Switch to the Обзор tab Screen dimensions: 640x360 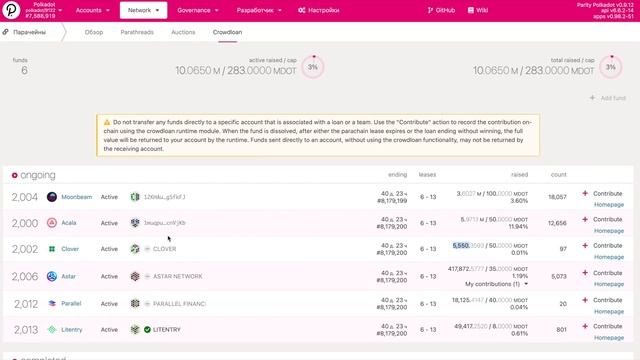coord(94,32)
